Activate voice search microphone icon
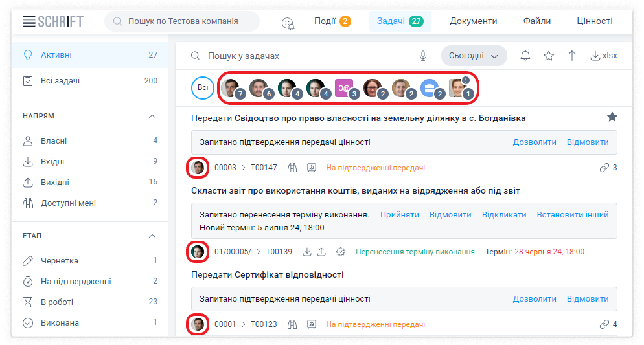This screenshot has height=345, width=644. [x=423, y=56]
